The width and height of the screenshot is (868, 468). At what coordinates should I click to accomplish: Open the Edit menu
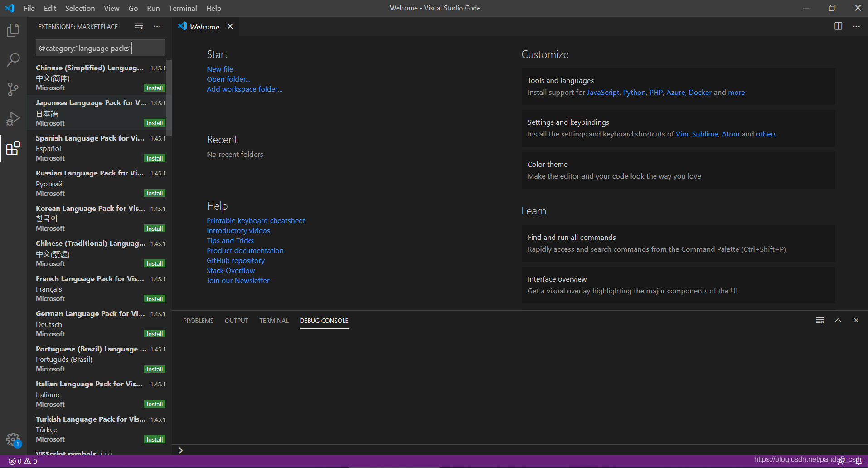coord(50,8)
